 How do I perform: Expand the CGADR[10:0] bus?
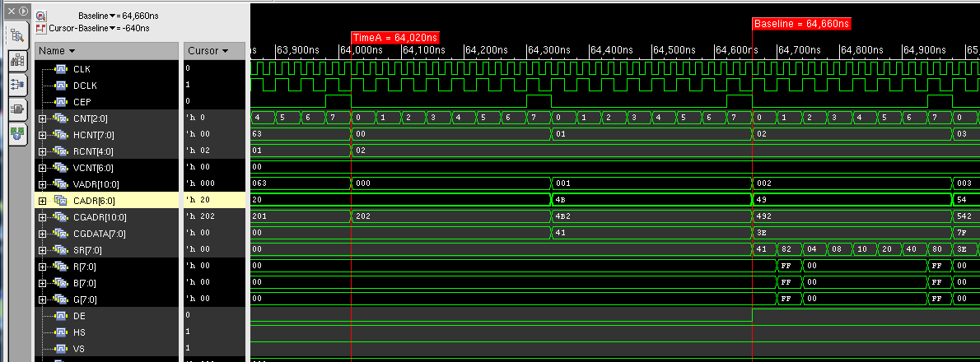click(x=43, y=217)
